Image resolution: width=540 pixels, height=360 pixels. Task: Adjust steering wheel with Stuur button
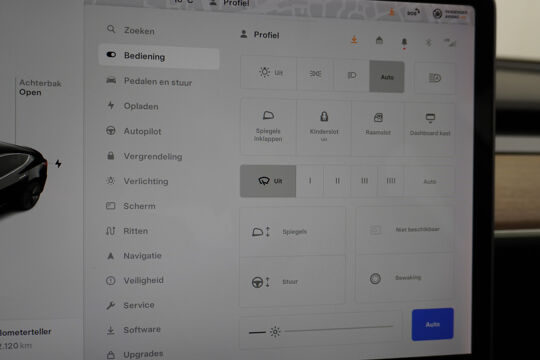point(292,281)
